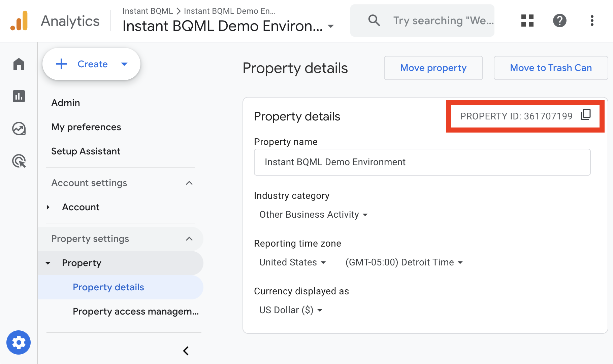This screenshot has width=613, height=364.
Task: Open Property access management
Action: pos(136,312)
